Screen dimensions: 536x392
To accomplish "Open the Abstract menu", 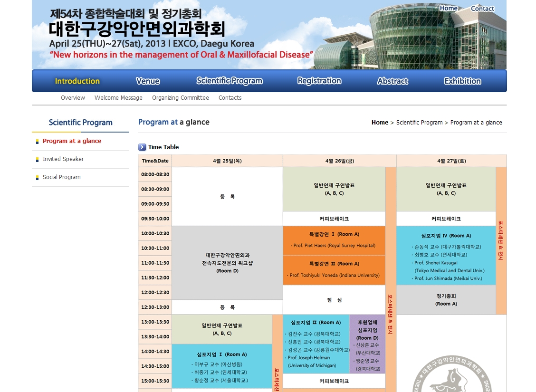I will 393,81.
